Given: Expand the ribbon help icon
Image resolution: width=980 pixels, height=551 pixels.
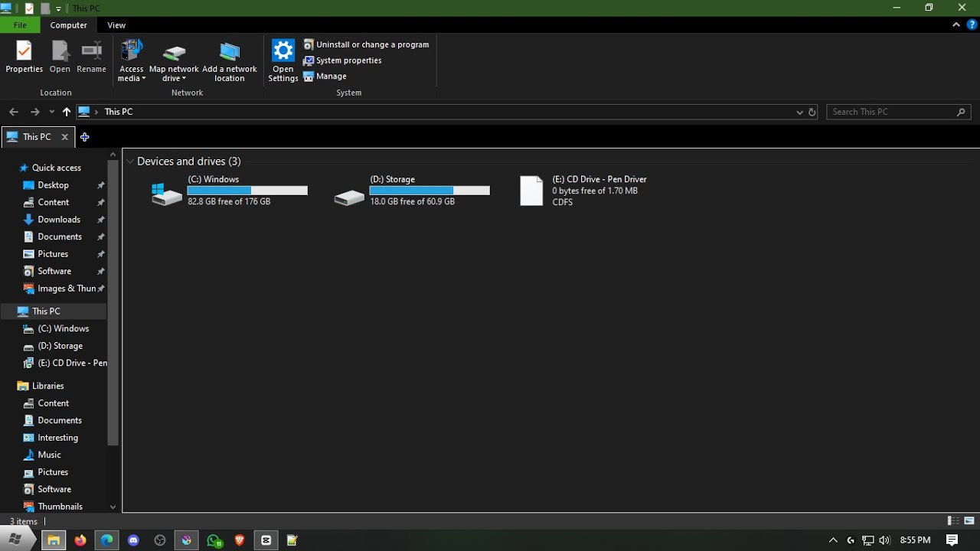Looking at the screenshot, I should click(972, 25).
